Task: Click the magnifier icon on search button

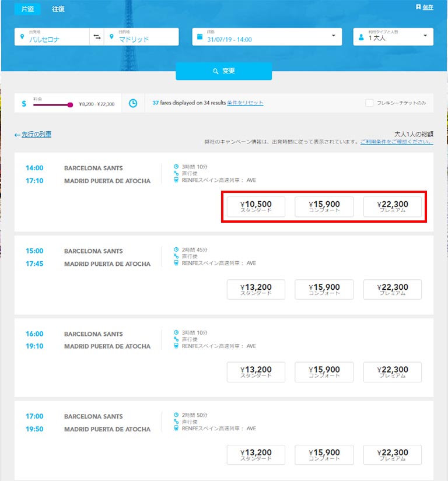Action: (216, 71)
